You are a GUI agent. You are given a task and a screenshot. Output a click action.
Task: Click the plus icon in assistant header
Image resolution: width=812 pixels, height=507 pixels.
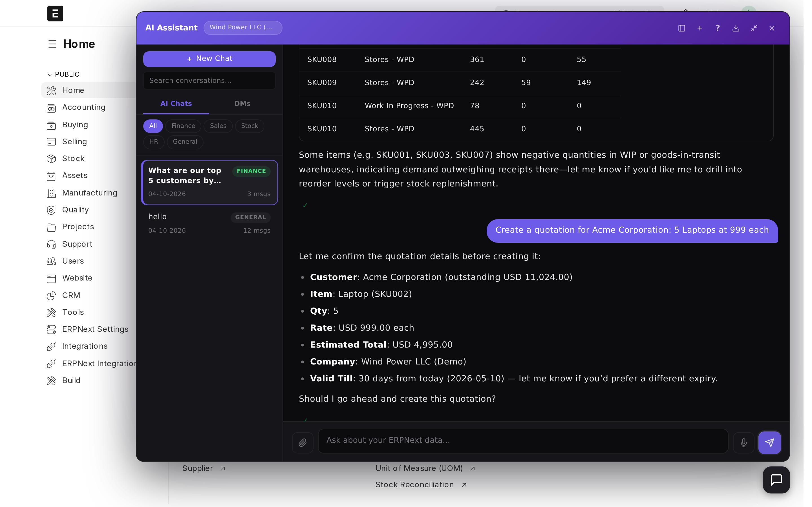700,28
